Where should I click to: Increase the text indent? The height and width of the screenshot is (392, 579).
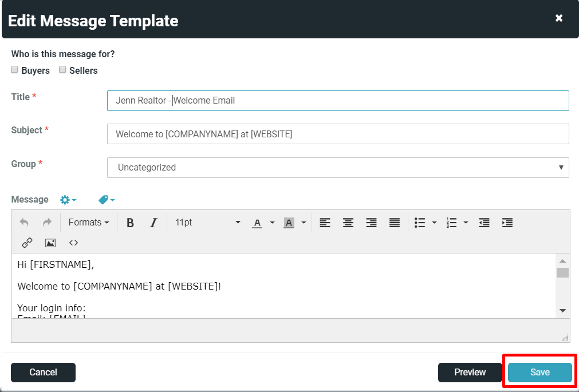pos(507,222)
